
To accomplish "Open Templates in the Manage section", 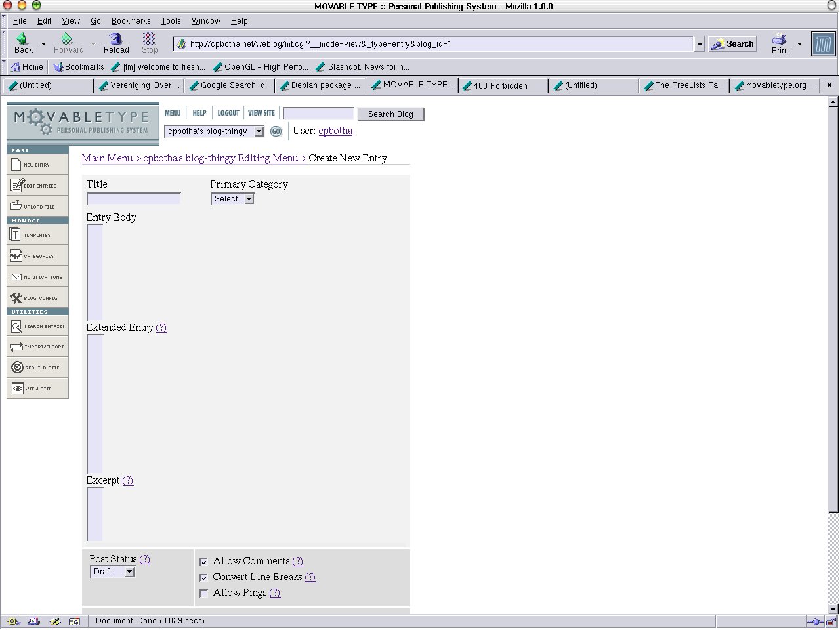I will coord(37,235).
